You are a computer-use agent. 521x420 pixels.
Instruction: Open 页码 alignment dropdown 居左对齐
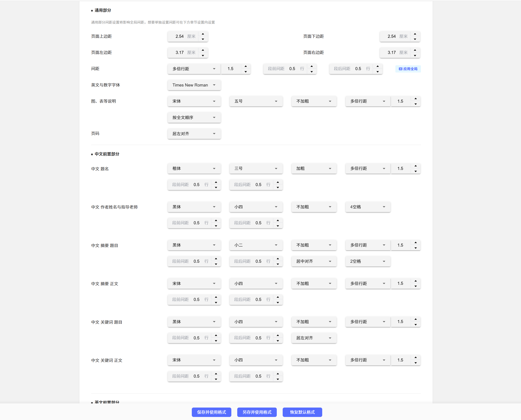point(194,133)
